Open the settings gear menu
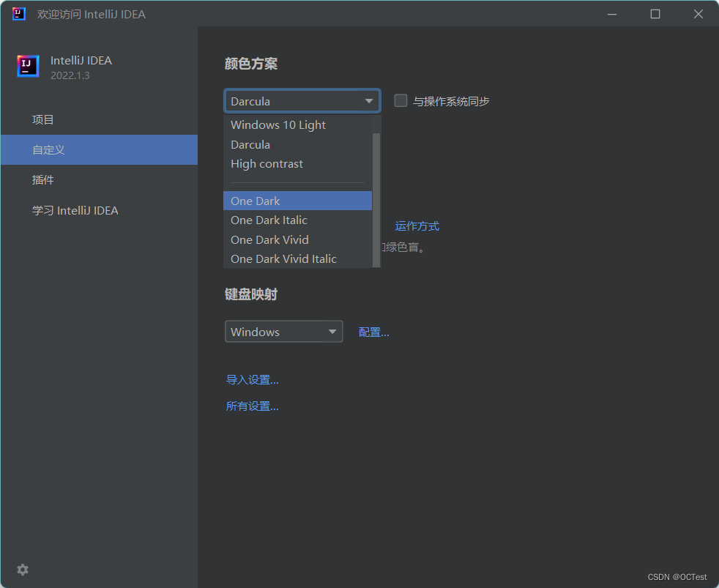The height and width of the screenshot is (588, 719). tap(23, 570)
